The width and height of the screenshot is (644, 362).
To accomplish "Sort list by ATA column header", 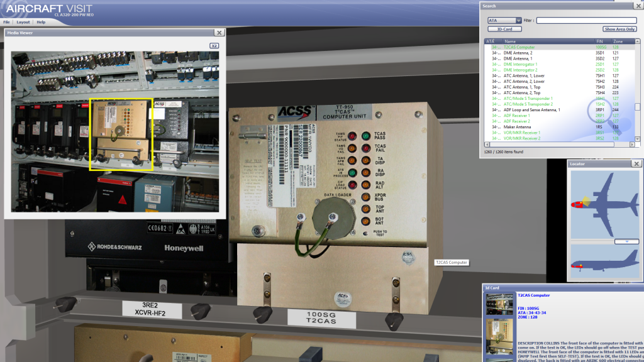I will click(x=493, y=41).
